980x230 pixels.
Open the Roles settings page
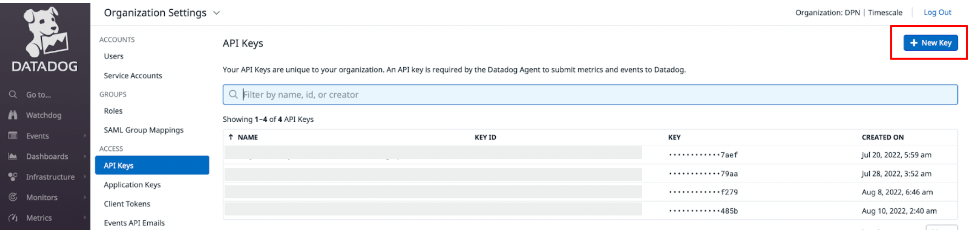pos(113,111)
